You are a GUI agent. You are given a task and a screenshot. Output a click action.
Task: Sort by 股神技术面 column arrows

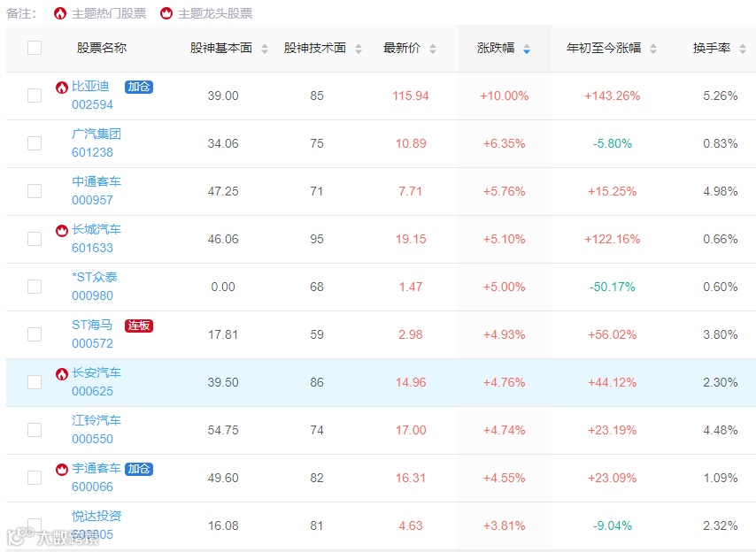point(359,49)
